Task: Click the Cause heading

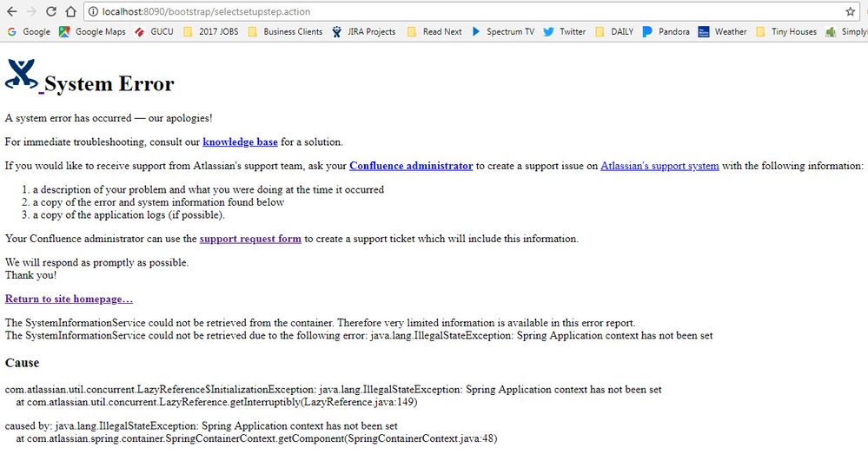Action: [x=22, y=363]
